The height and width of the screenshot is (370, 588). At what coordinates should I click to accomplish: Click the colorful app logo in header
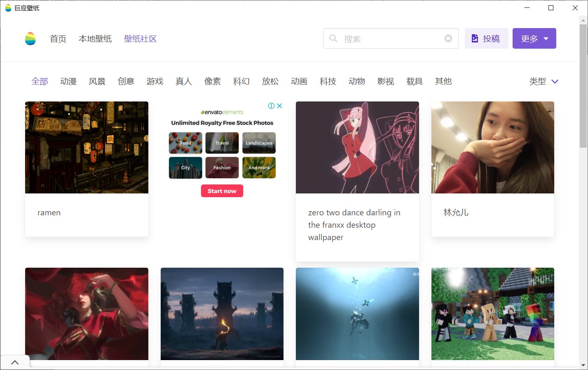[x=30, y=38]
